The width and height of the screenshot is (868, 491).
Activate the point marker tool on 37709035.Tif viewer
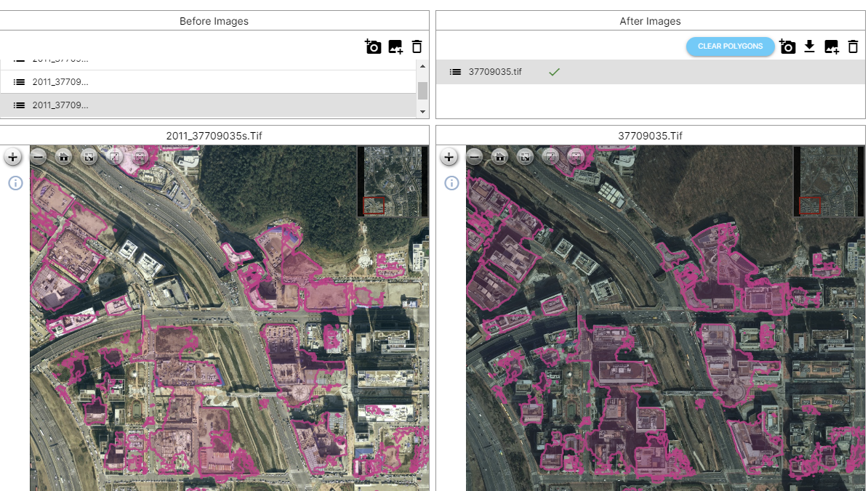575,156
